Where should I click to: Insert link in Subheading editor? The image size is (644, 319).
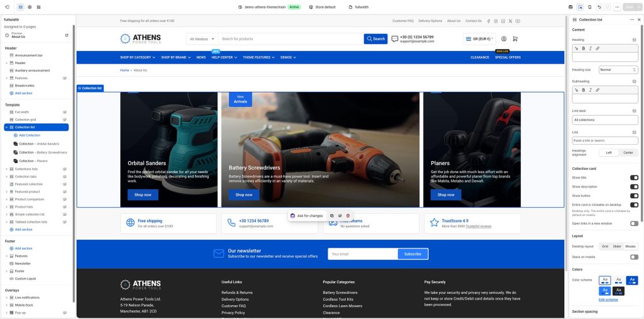click(597, 90)
